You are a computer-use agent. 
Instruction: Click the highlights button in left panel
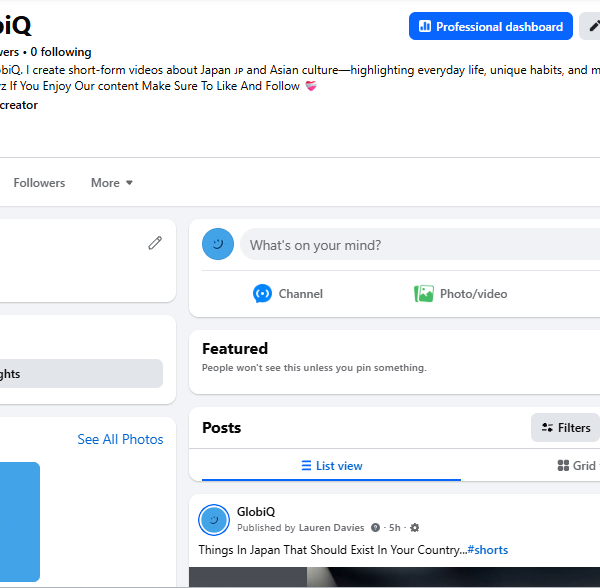81,373
